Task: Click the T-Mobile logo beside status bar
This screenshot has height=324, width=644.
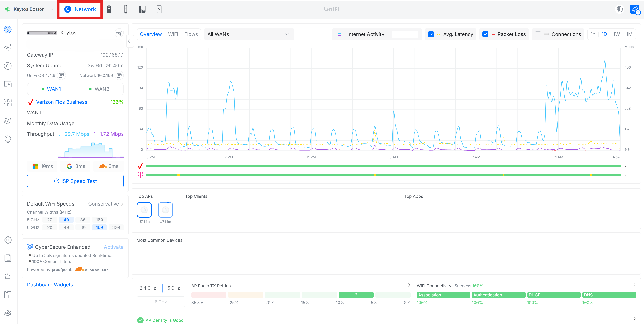Action: point(140,175)
